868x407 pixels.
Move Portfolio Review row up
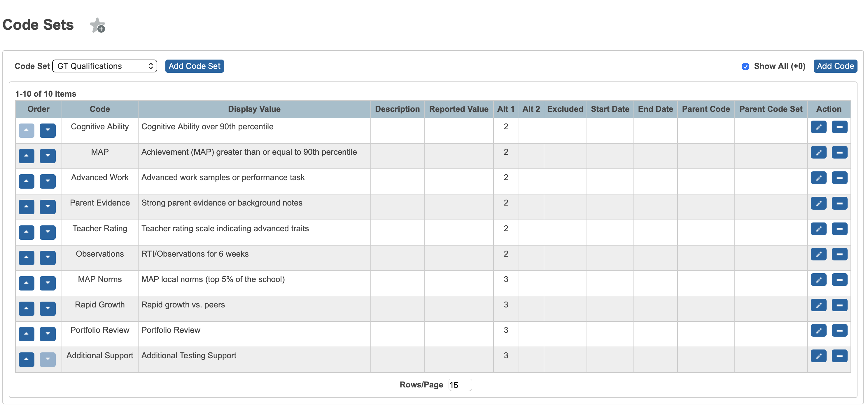point(26,334)
